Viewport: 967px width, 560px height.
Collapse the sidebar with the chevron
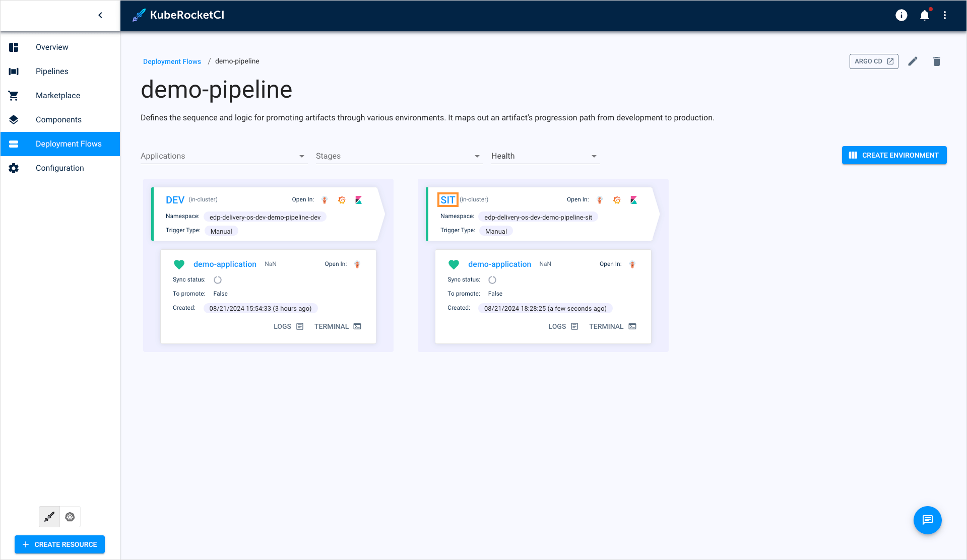(100, 15)
